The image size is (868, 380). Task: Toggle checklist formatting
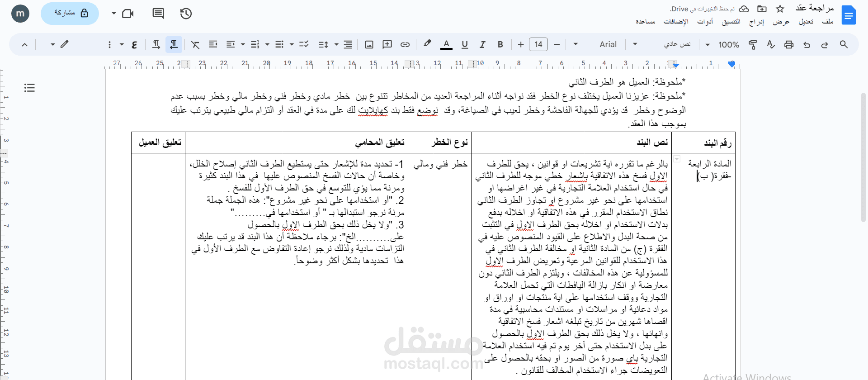[304, 44]
